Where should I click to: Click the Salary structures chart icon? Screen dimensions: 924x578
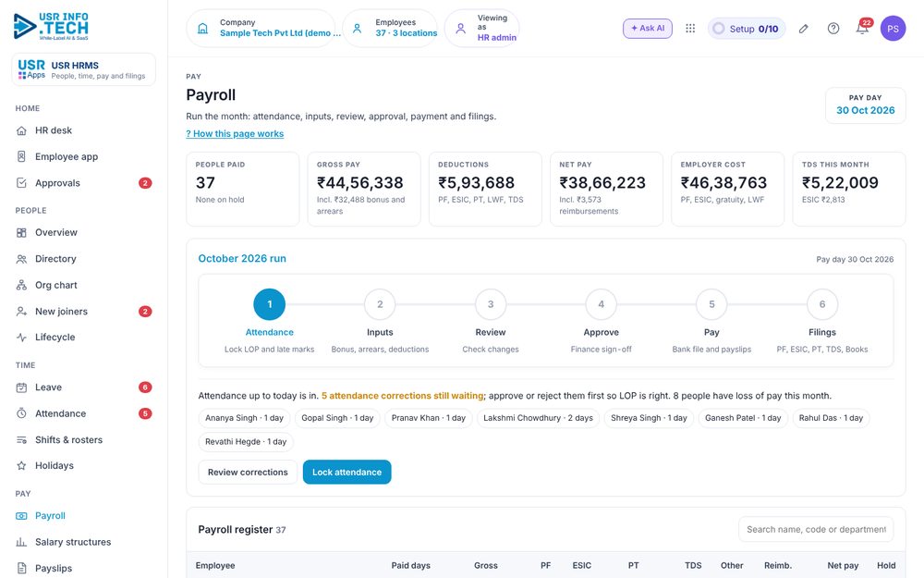coord(21,542)
